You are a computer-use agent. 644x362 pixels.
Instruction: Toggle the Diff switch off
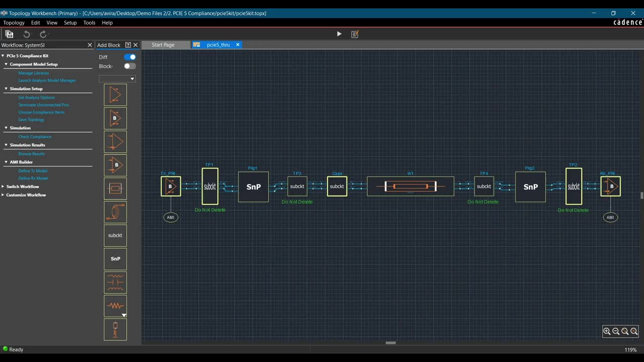pyautogui.click(x=130, y=57)
